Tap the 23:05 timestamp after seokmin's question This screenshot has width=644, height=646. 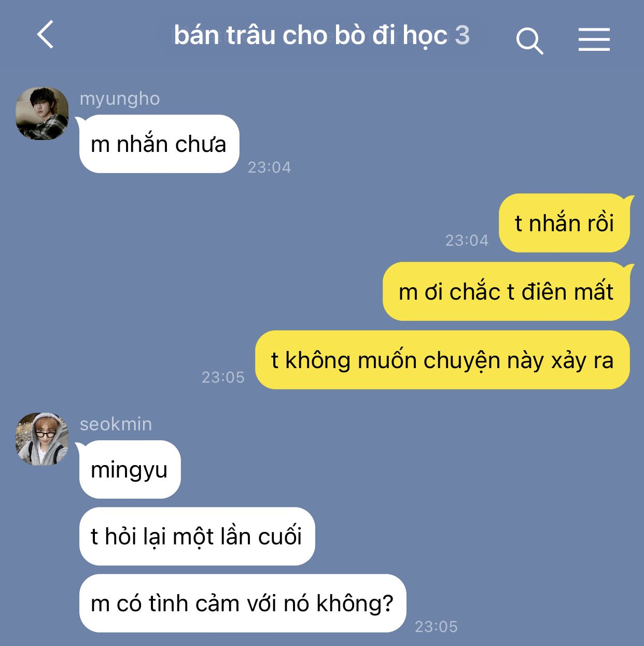tap(437, 627)
